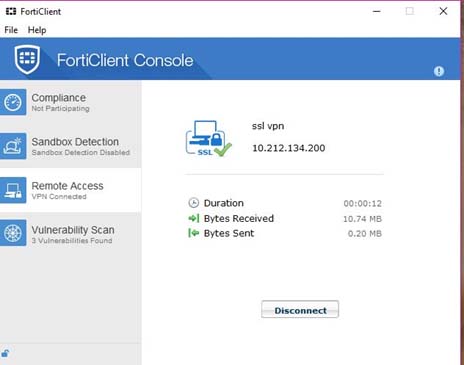Click 'VPN Connected' status text
Image resolution: width=464 pixels, height=365 pixels.
pyautogui.click(x=59, y=197)
